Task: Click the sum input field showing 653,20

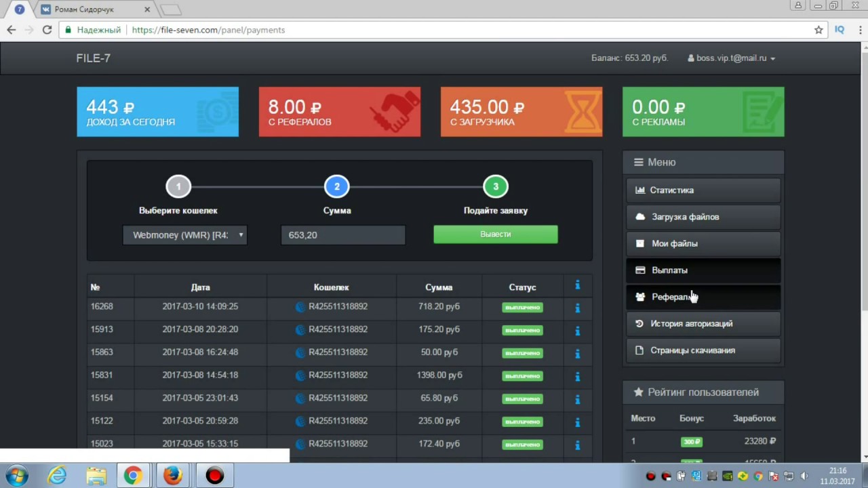Action: pos(343,235)
